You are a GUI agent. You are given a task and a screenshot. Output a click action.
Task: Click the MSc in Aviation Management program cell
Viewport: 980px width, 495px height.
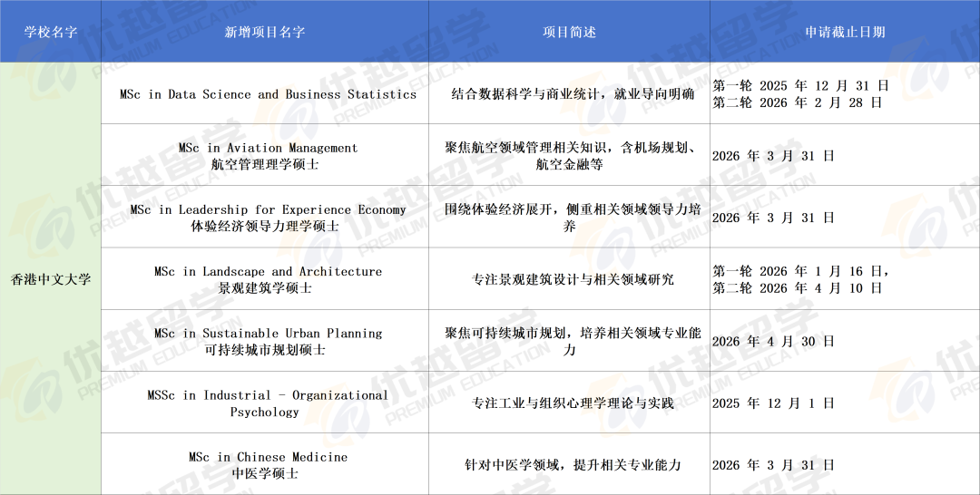(268, 156)
